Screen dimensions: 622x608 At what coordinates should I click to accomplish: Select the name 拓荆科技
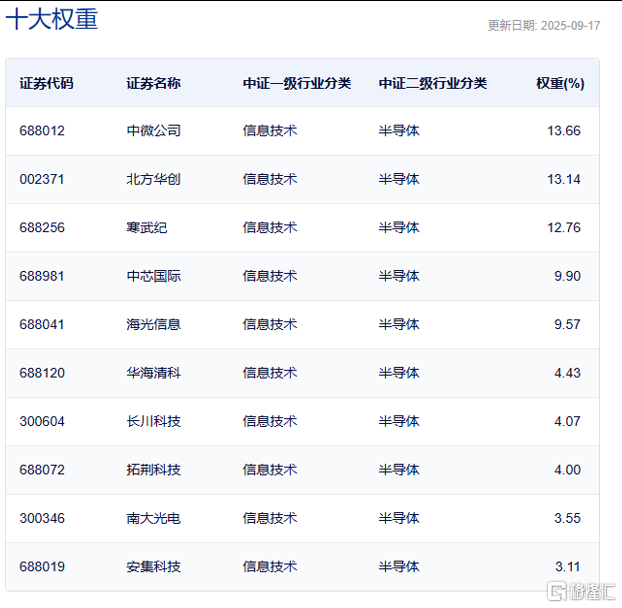coord(154,470)
